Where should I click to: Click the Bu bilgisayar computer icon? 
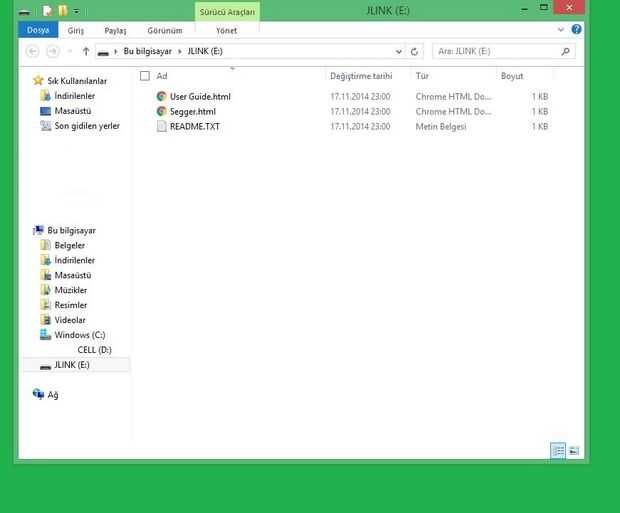38,230
